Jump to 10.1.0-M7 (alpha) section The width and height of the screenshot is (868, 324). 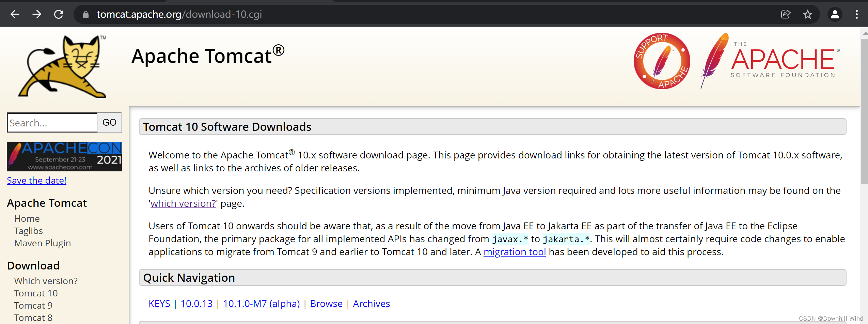pos(261,304)
